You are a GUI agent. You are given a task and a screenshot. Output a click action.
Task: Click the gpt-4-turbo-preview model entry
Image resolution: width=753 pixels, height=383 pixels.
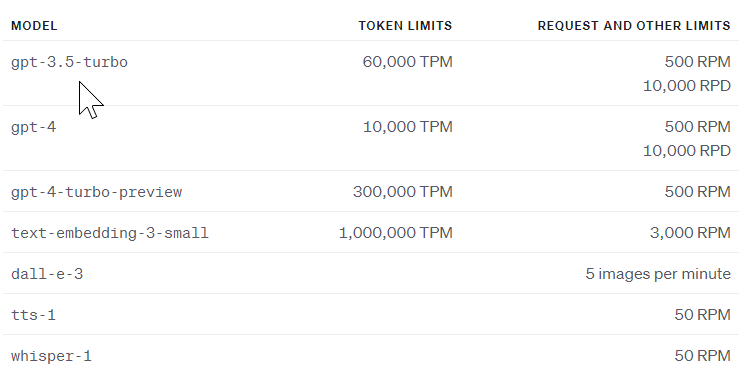97,192
